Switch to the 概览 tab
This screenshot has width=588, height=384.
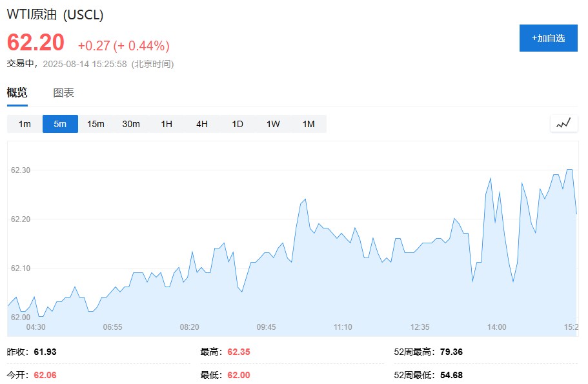(x=17, y=92)
